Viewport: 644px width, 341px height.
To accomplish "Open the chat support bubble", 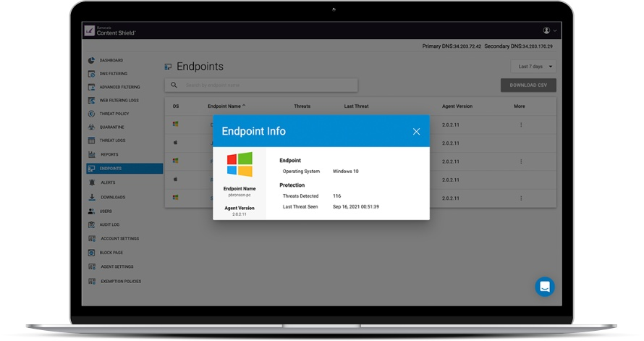I will pyautogui.click(x=545, y=287).
